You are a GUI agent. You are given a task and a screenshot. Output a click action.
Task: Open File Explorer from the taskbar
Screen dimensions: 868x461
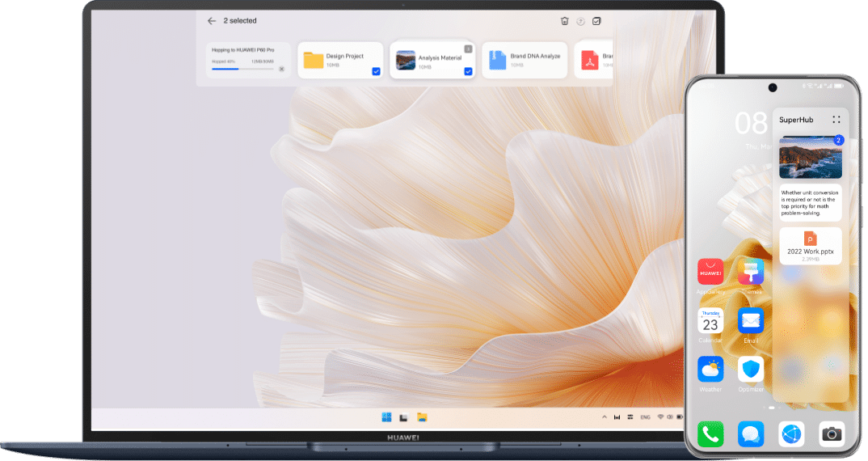421,417
